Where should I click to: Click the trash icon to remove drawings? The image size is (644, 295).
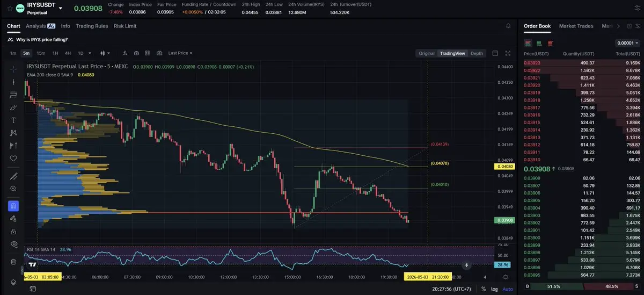pyautogui.click(x=13, y=262)
